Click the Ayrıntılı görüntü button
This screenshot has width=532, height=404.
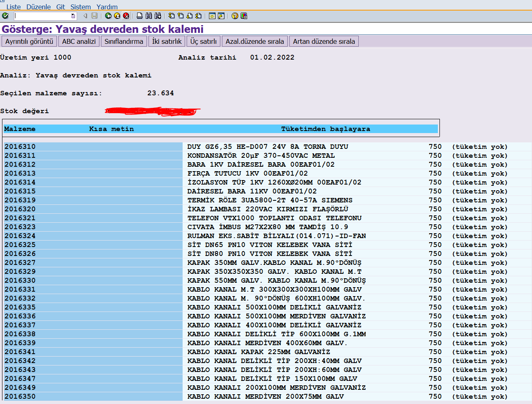pyautogui.click(x=29, y=41)
